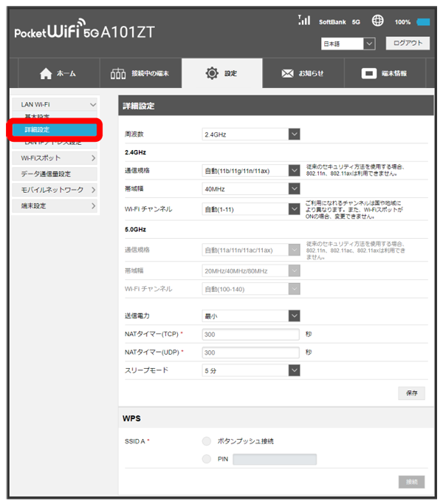Screen dimensions: 443x504
Task: Click the 保存 save button
Action: pos(411,393)
